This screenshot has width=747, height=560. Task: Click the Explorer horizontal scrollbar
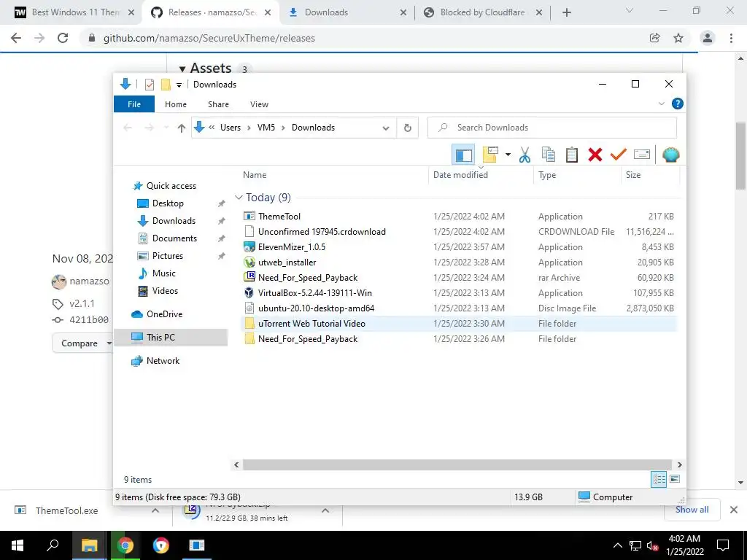click(457, 464)
